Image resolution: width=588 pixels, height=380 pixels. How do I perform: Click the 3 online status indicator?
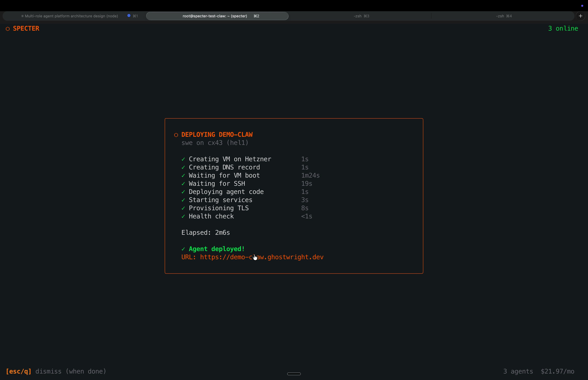563,29
